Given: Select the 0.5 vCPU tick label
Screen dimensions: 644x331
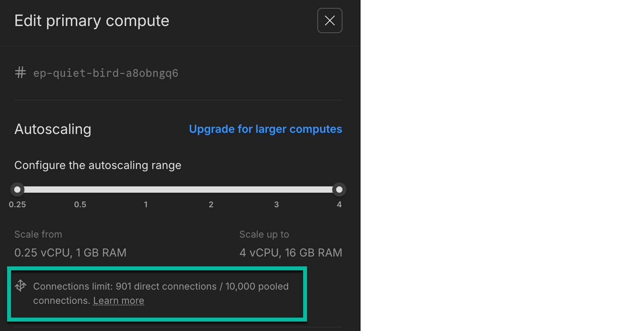Looking at the screenshot, I should [80, 205].
